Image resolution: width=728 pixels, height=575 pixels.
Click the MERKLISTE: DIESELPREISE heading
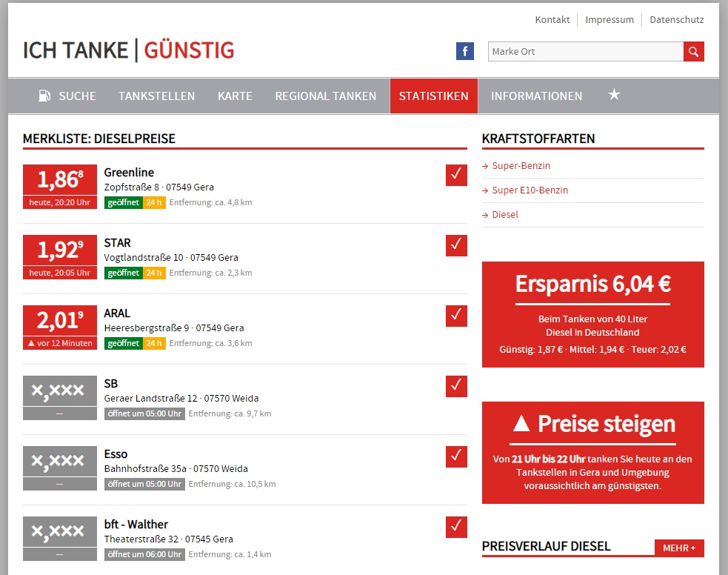point(99,139)
